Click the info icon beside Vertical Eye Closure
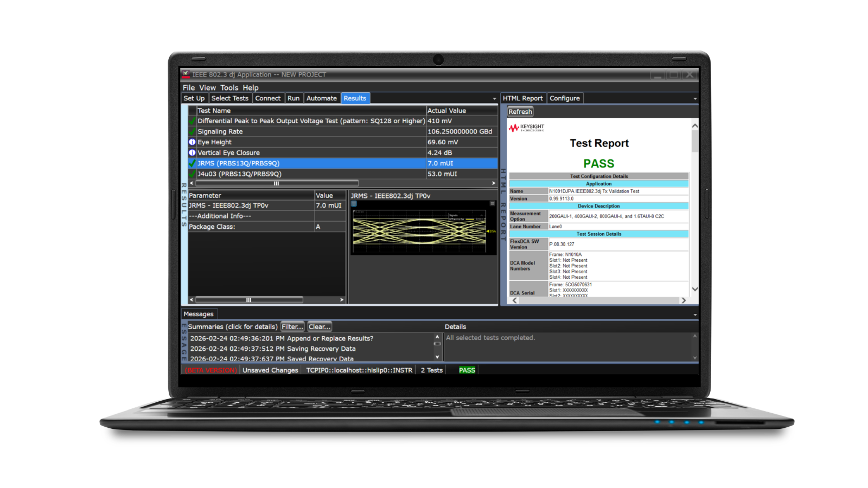Screen dimensions: 868x488 (x=192, y=152)
